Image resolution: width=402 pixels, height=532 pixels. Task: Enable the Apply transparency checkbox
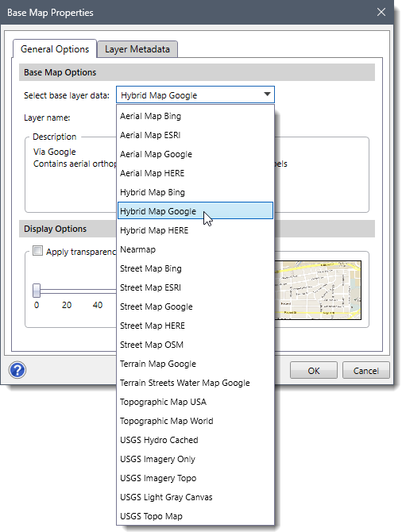pyautogui.click(x=37, y=251)
